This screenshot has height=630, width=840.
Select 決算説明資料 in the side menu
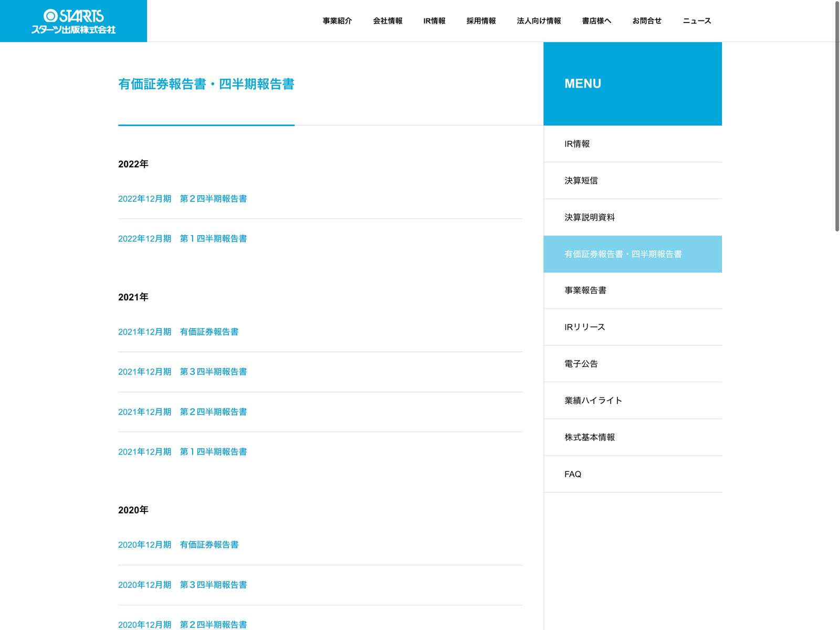click(x=589, y=217)
